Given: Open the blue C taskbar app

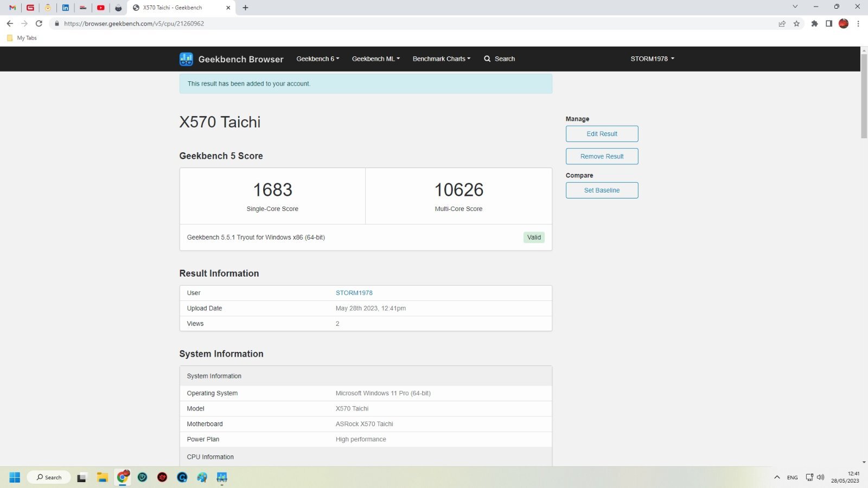Looking at the screenshot, I should (x=182, y=477).
